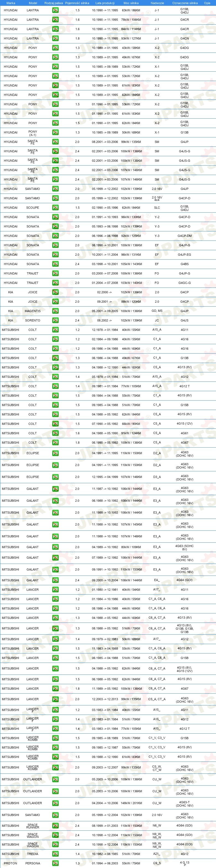
Task: Click fuel icon in Space Runner row
Action: click(56, 825)
